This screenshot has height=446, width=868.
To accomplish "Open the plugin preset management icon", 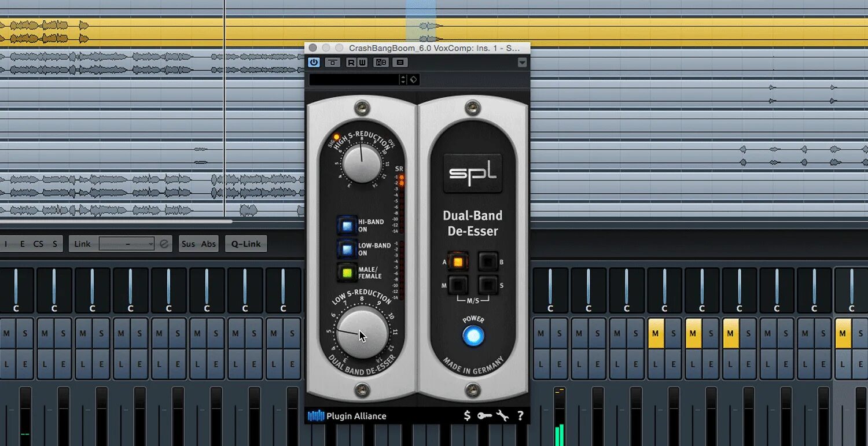I will tap(400, 62).
